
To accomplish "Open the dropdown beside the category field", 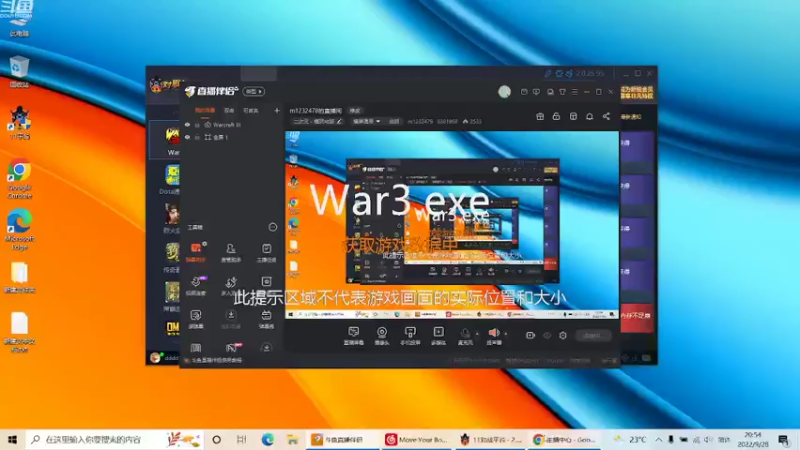I will (x=366, y=121).
